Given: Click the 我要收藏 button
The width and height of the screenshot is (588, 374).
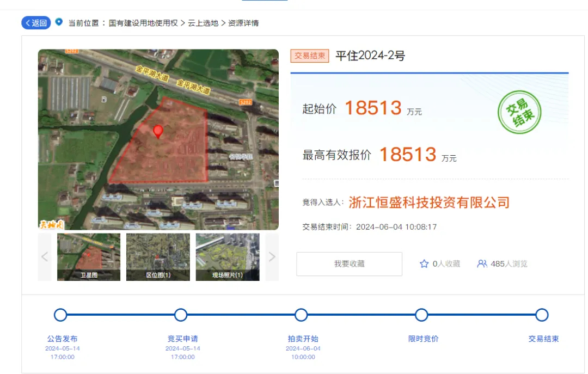Looking at the screenshot, I should [349, 264].
